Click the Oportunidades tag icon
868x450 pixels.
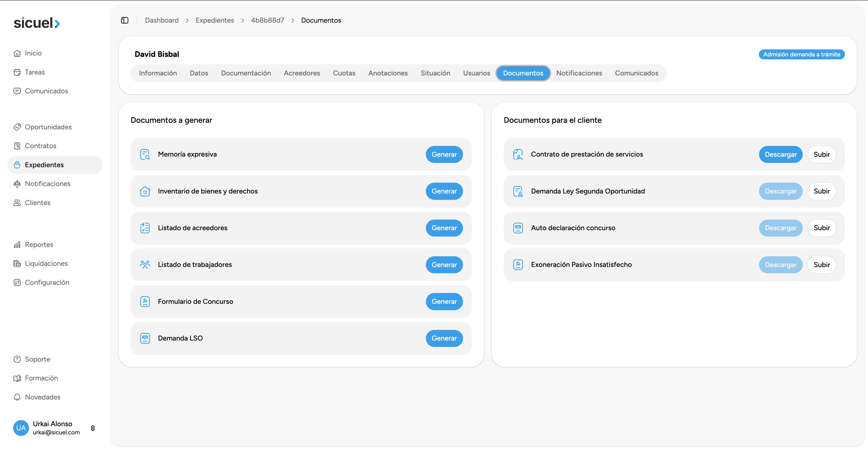coord(17,127)
